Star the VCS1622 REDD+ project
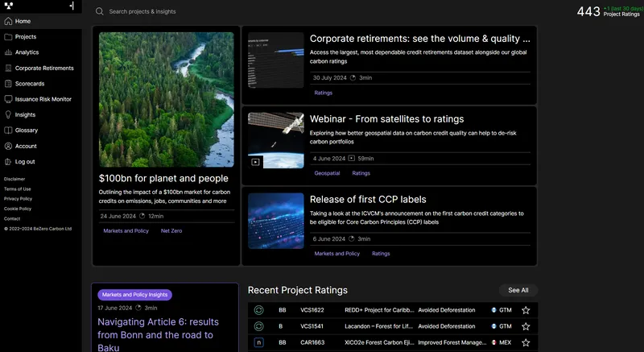The image size is (644, 352). click(x=526, y=310)
